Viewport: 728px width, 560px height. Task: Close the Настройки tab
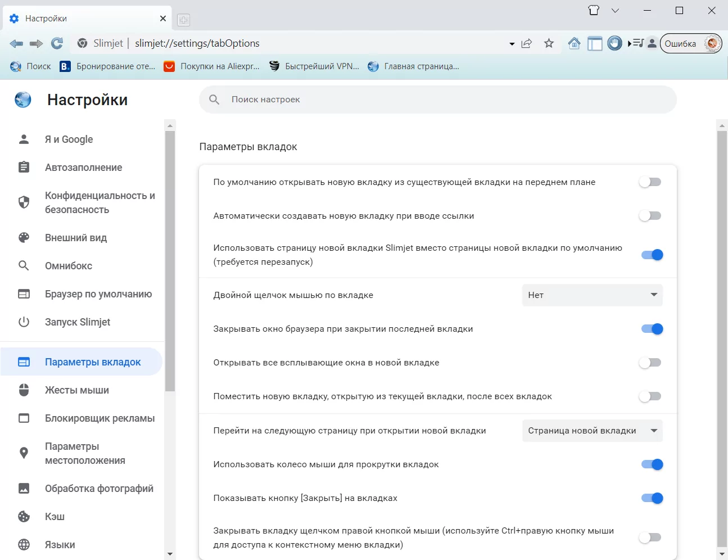(x=163, y=19)
